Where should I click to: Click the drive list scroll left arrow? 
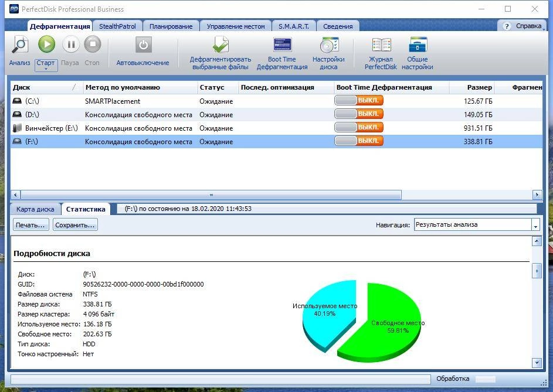coord(15,195)
